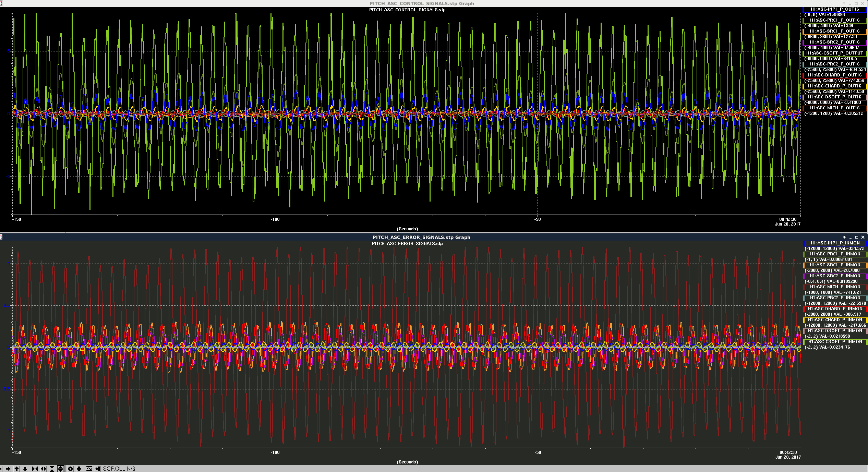Click the horizontal expand arrows icon

44,469
